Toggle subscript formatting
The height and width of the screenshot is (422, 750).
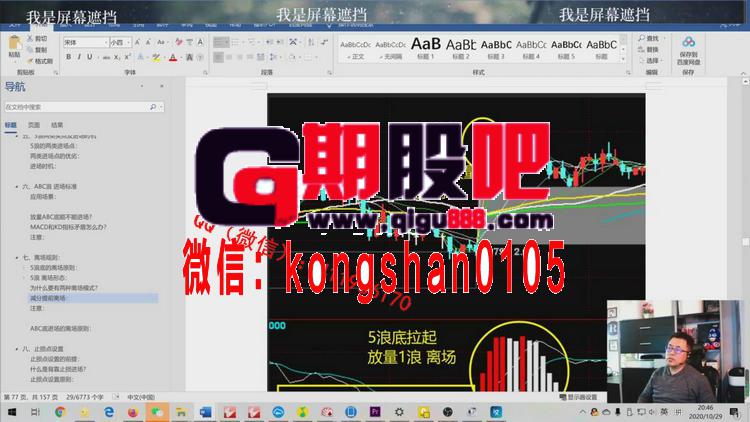point(117,57)
